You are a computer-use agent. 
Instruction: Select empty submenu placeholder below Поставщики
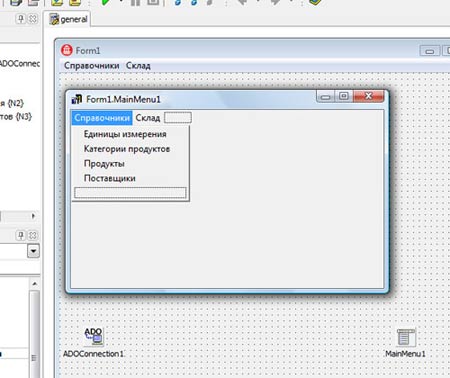(130, 193)
